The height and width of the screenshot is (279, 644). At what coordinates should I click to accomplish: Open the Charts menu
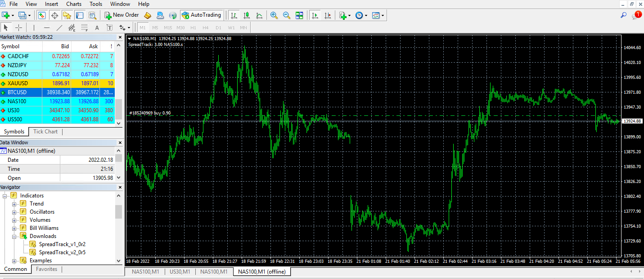point(73,4)
